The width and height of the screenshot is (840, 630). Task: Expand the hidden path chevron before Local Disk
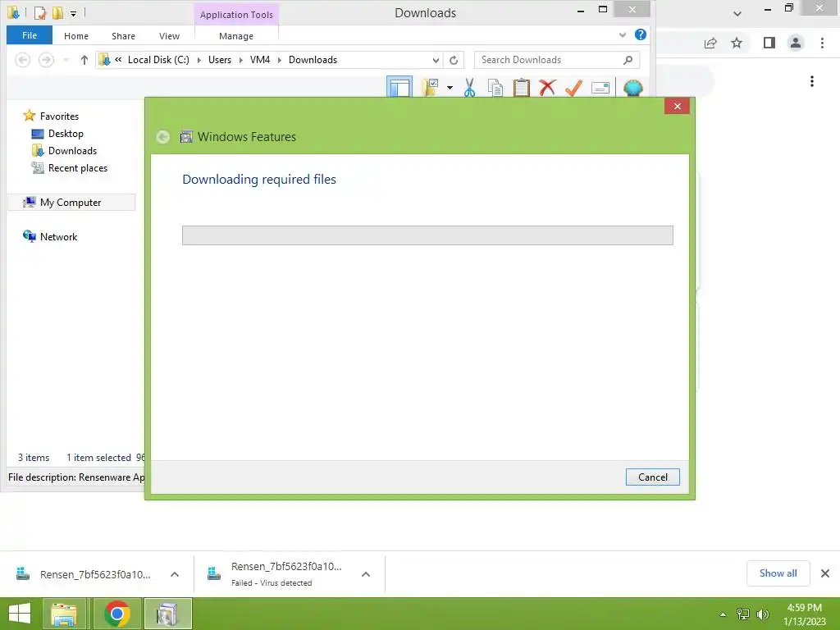[118, 59]
